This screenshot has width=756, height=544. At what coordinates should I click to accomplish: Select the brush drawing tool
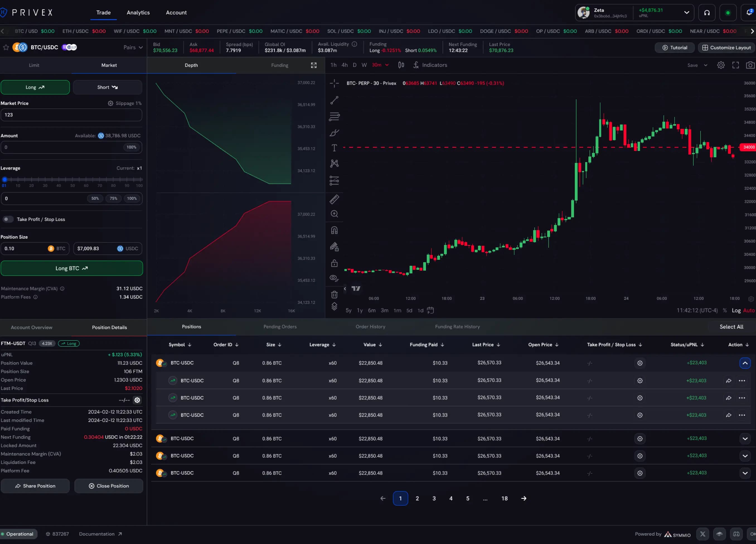(334, 133)
